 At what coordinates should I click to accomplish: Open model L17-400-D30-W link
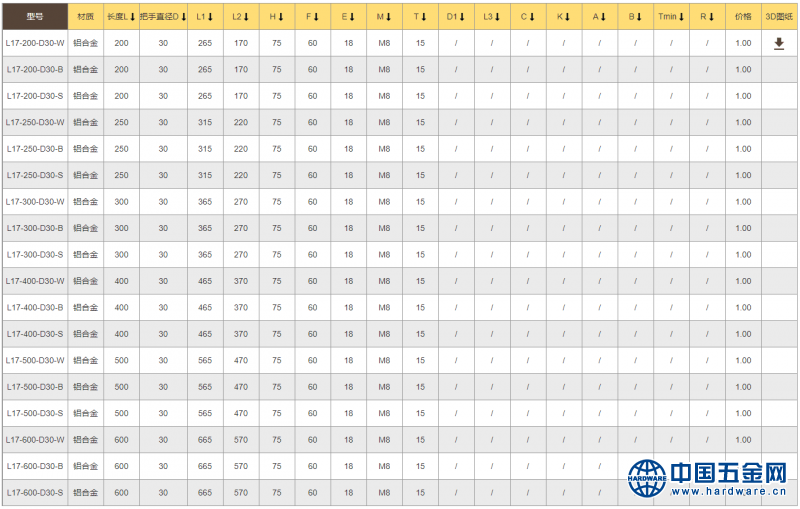pos(35,281)
